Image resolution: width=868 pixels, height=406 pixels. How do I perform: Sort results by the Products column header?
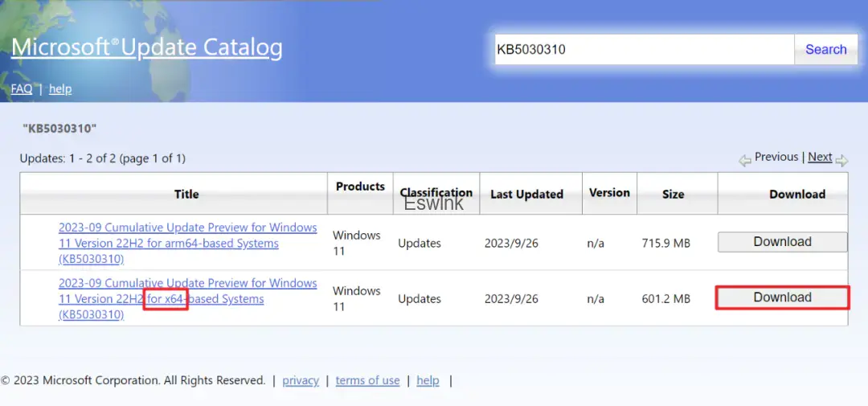[360, 187]
